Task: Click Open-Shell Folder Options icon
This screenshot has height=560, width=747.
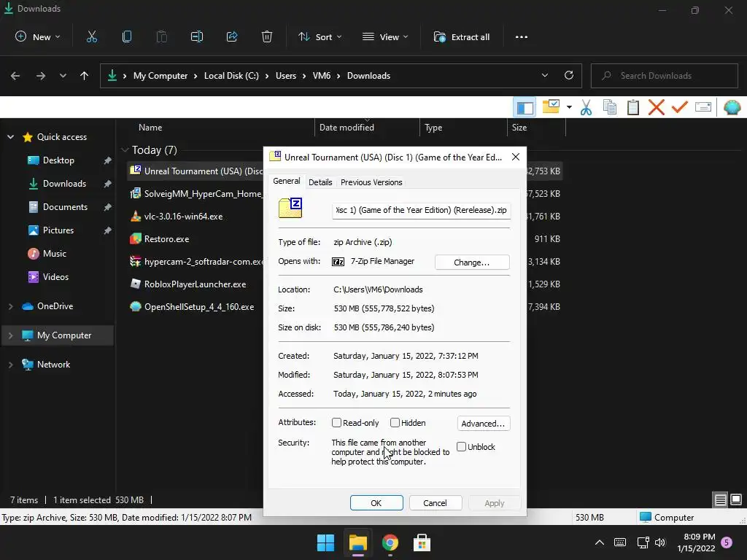Action: coord(551,106)
